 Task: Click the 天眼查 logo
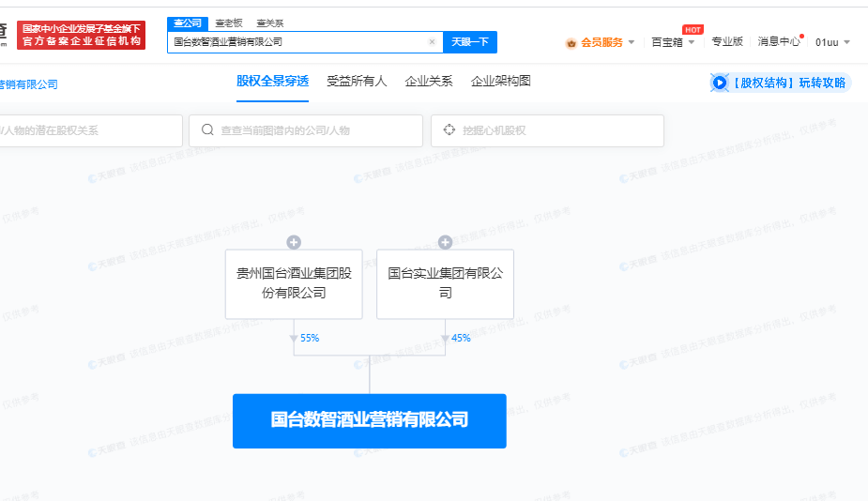click(x=4, y=33)
